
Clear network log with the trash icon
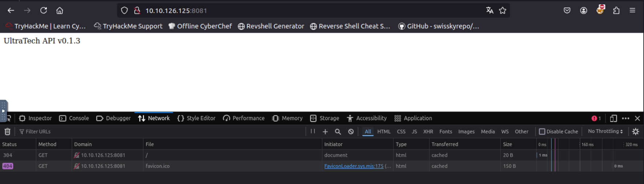tap(7, 132)
